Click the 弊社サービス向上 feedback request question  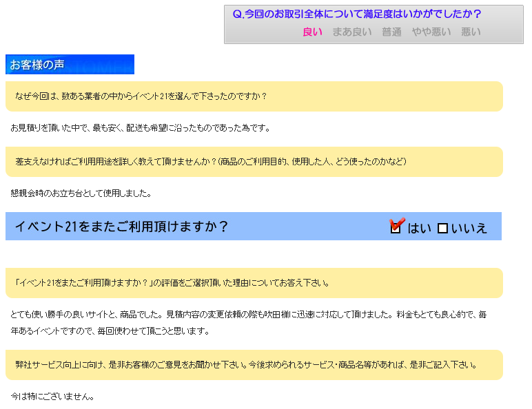[246, 365]
